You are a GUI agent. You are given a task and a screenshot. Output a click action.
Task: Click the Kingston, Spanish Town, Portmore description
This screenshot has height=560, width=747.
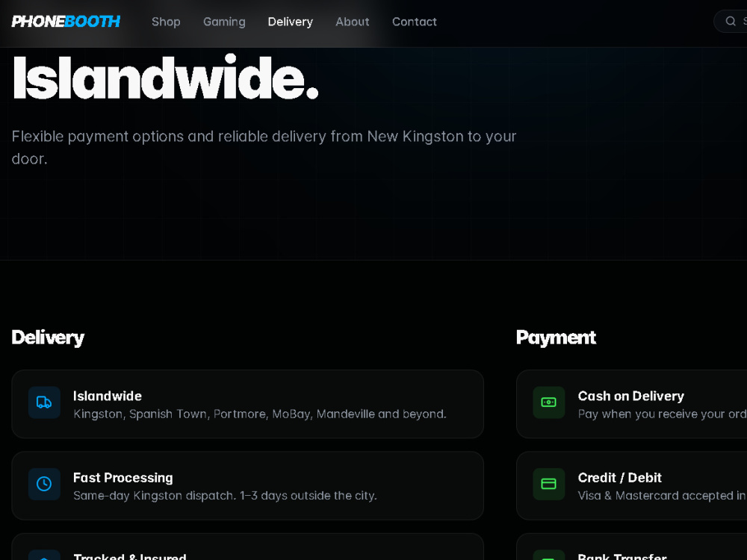click(x=260, y=414)
